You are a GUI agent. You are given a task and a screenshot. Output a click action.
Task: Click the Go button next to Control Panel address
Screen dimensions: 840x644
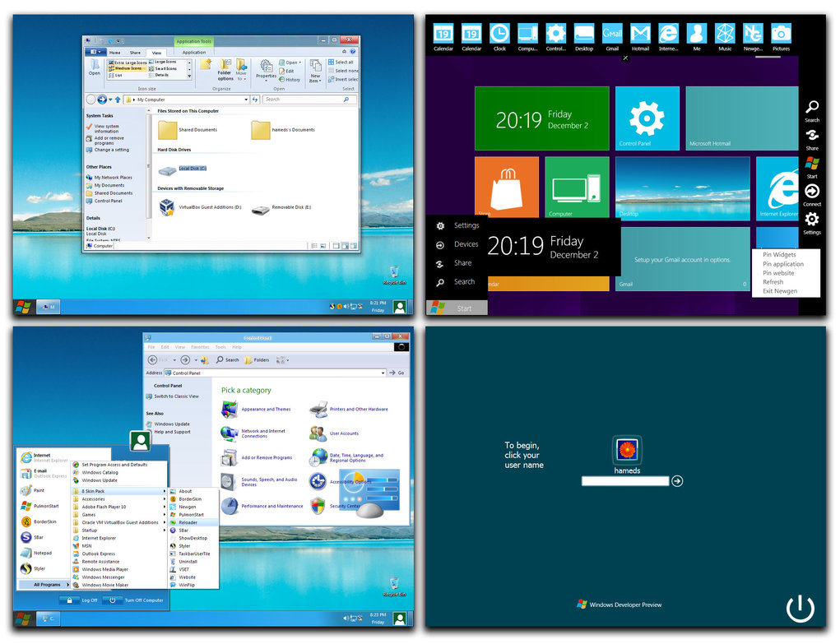pyautogui.click(x=397, y=373)
